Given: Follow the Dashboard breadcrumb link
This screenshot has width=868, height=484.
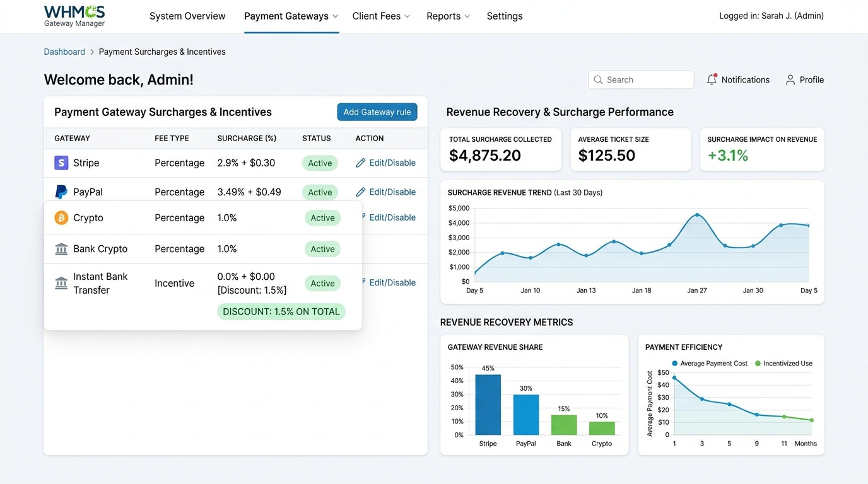Looking at the screenshot, I should pyautogui.click(x=64, y=52).
